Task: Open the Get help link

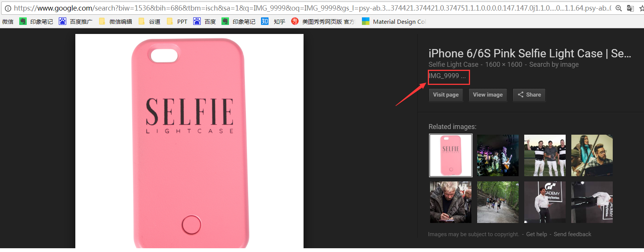Action: pos(536,234)
